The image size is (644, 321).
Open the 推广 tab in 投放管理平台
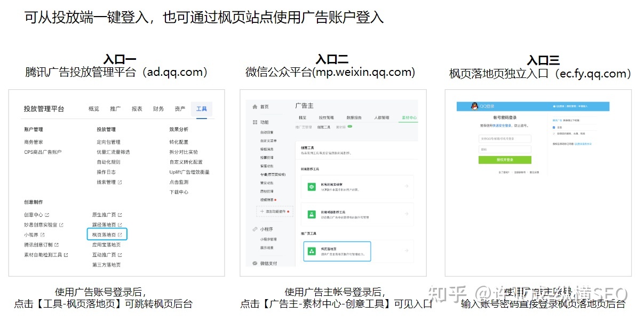point(115,109)
